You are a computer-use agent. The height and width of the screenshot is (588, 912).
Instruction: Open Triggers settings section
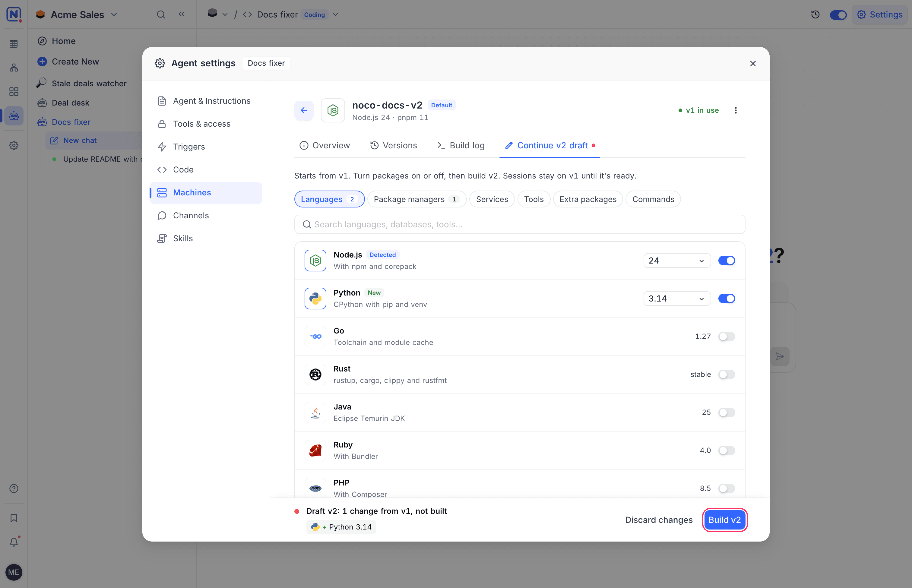(206, 147)
